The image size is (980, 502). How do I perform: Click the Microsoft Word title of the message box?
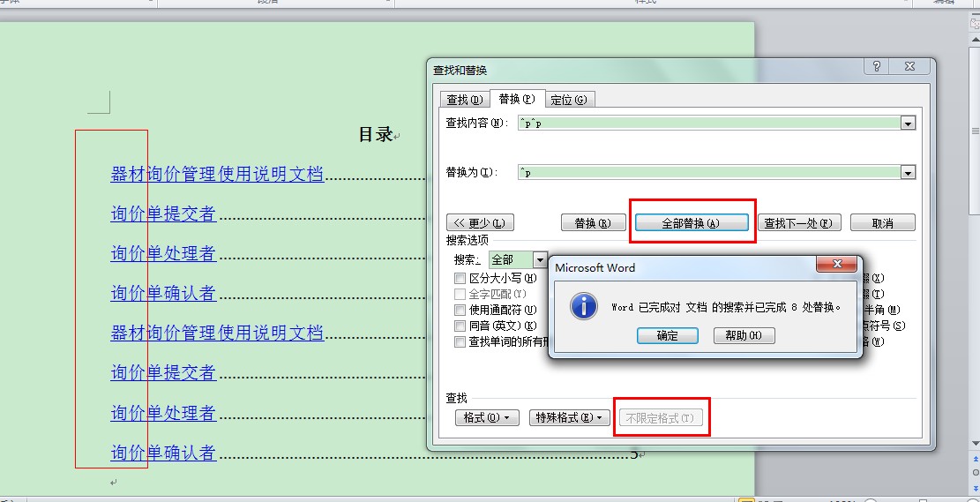[x=595, y=267]
